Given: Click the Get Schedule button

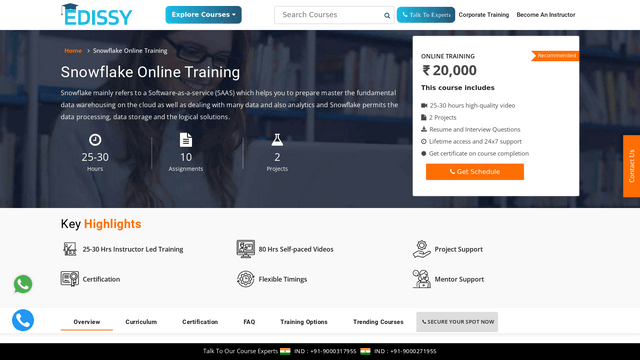Looking at the screenshot, I should tap(475, 172).
